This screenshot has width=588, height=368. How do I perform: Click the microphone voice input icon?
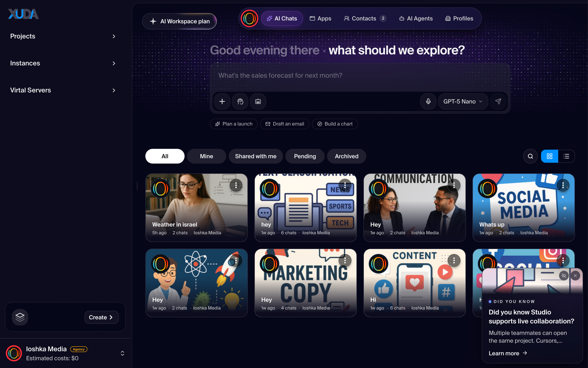pos(428,101)
